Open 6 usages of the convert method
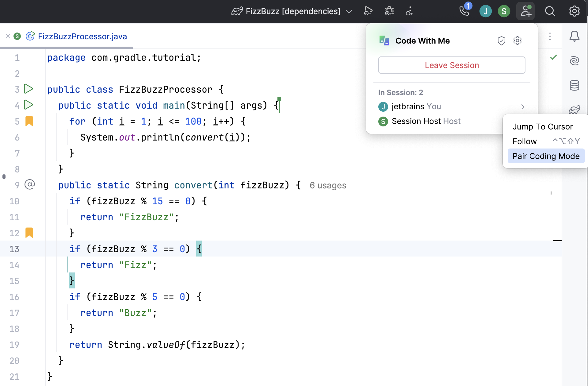The image size is (588, 386). (328, 185)
